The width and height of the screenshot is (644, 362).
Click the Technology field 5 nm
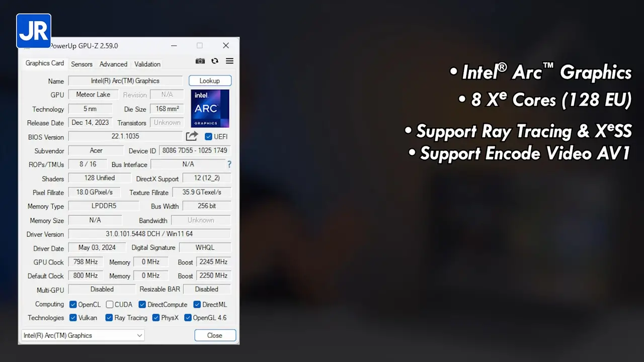(x=90, y=109)
